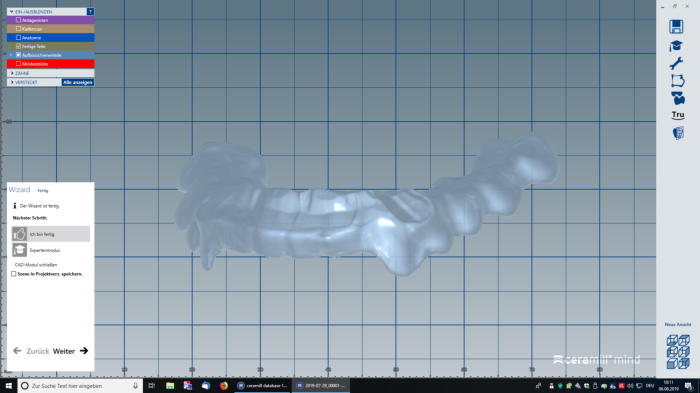The image size is (700, 393).
Task: Click the blue Anatomie color row
Action: pyautogui.click(x=50, y=38)
